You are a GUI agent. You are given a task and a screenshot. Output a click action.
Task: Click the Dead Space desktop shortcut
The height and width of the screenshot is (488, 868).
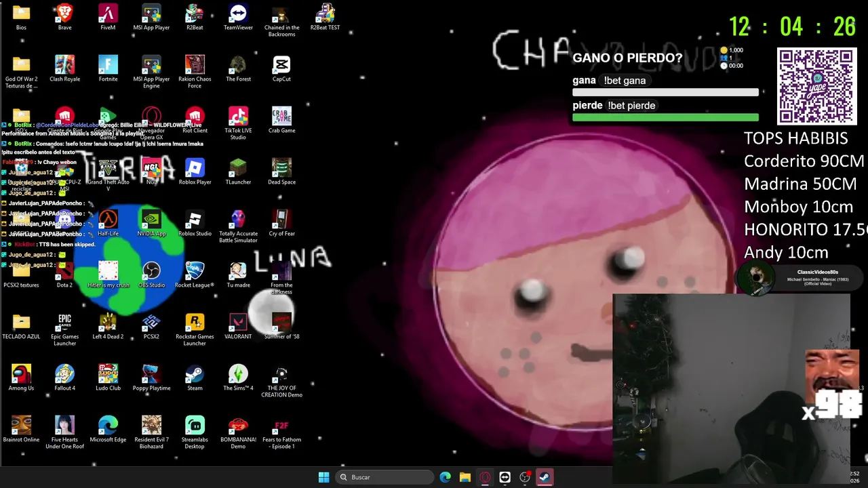tap(281, 172)
